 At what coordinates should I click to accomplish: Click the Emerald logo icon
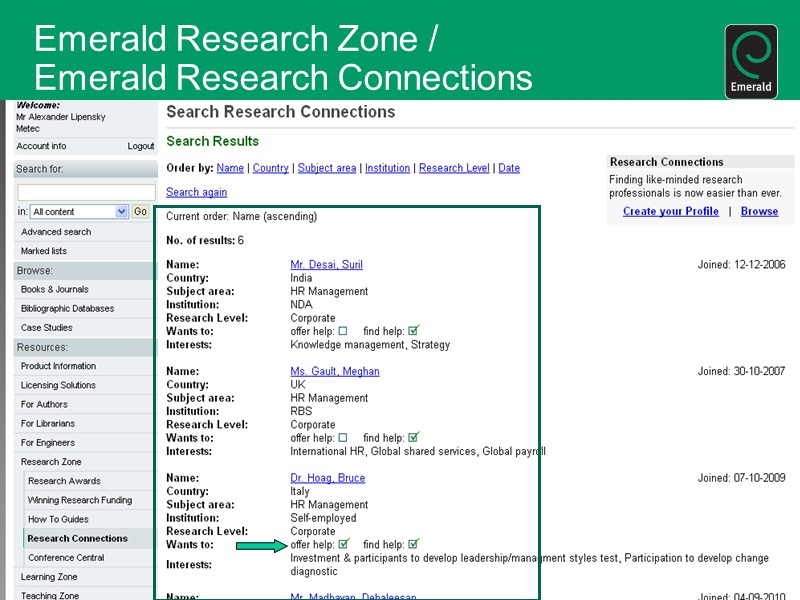click(751, 58)
